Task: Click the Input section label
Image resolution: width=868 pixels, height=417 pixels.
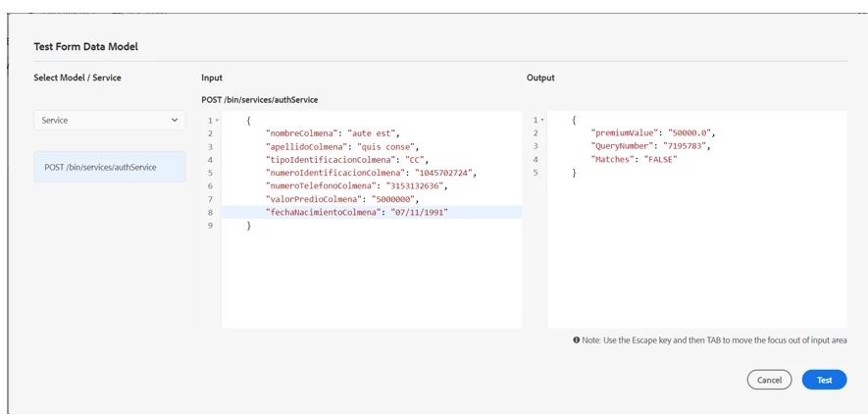Action: (x=212, y=78)
